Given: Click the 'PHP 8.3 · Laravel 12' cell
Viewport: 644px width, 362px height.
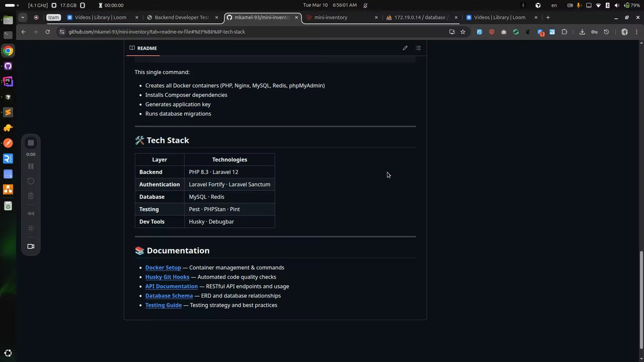Looking at the screenshot, I should pyautogui.click(x=229, y=172).
